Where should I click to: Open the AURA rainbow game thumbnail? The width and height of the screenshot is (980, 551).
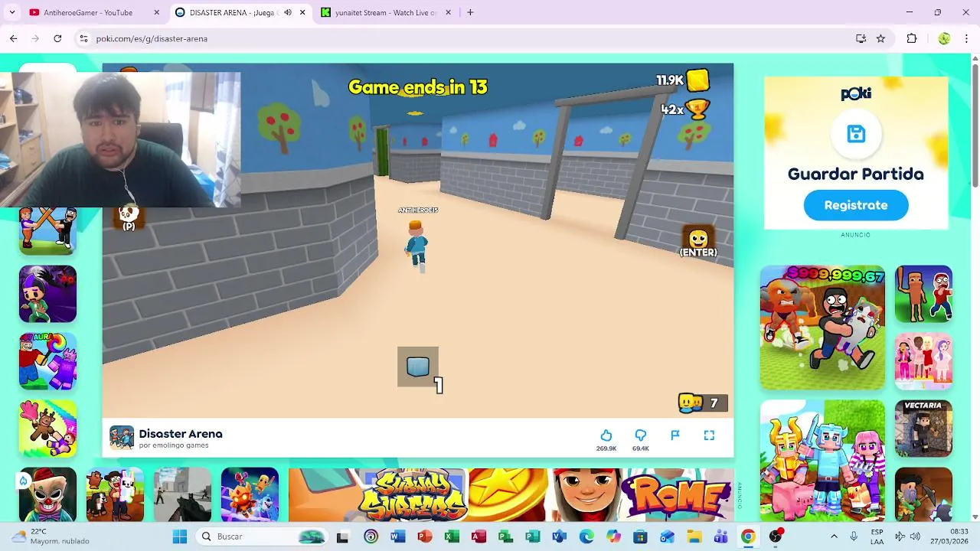(x=47, y=361)
